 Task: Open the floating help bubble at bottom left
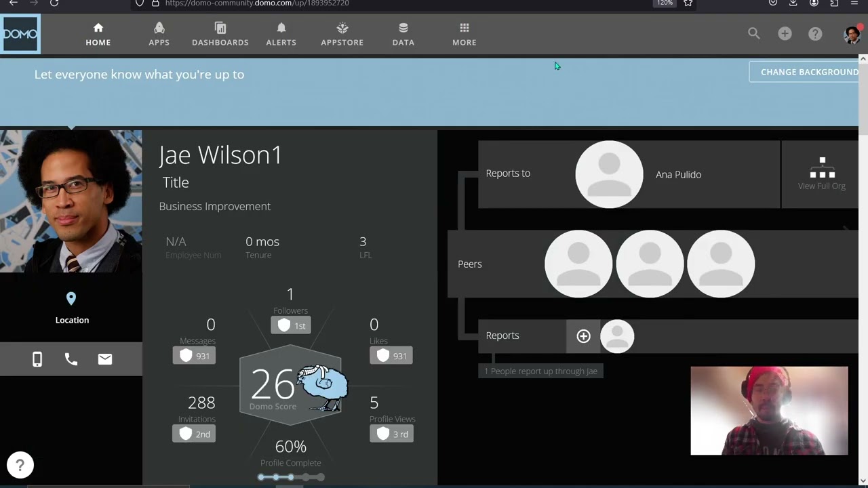coord(20,465)
